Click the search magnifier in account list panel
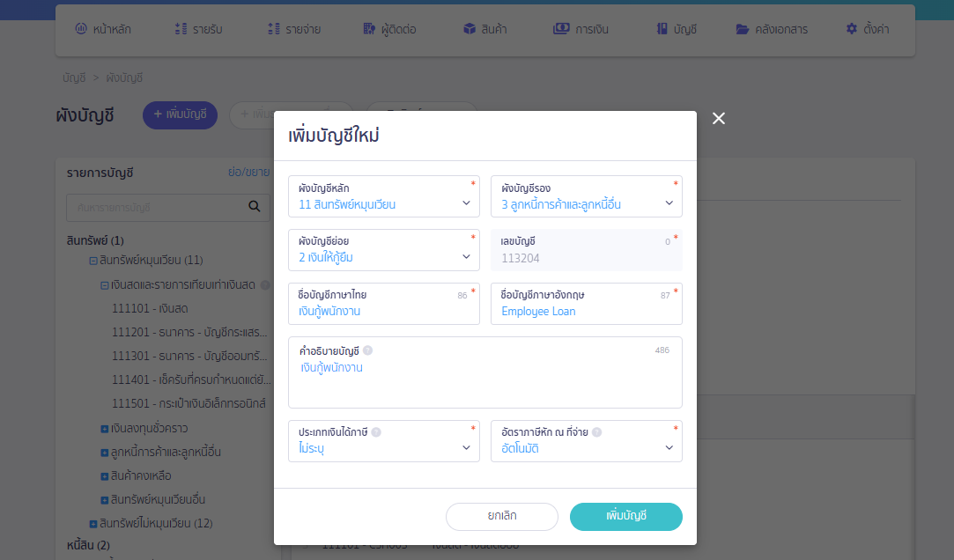The height and width of the screenshot is (560, 954). (255, 207)
